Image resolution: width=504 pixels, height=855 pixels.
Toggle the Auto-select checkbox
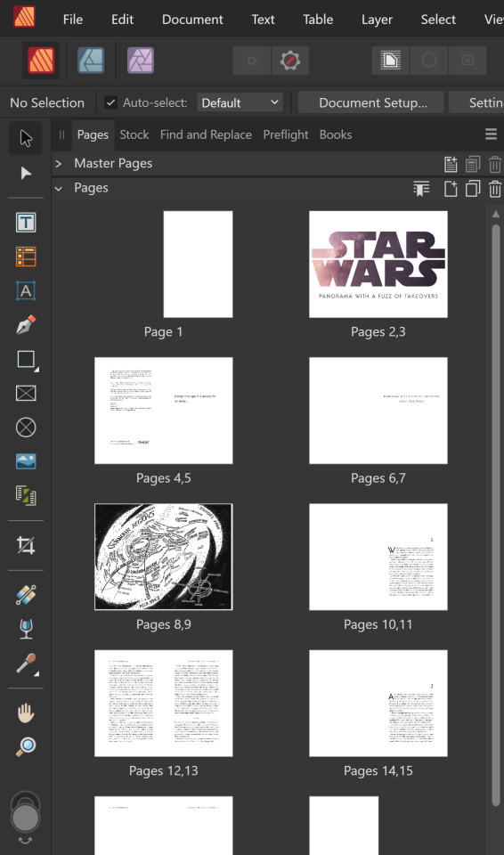pos(110,102)
